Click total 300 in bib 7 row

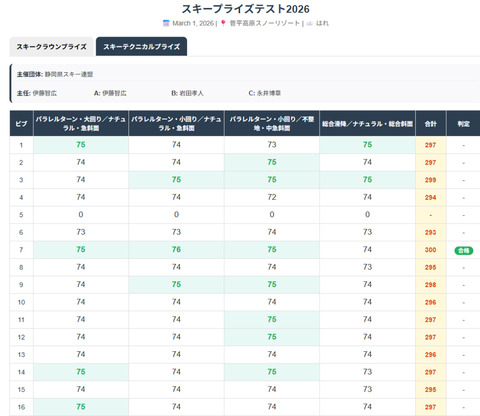(x=431, y=250)
